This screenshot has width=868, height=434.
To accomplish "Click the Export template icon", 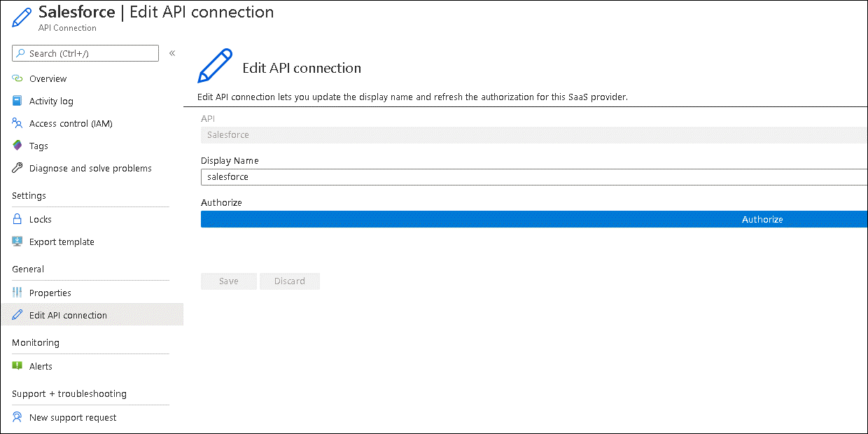I will [x=17, y=241].
